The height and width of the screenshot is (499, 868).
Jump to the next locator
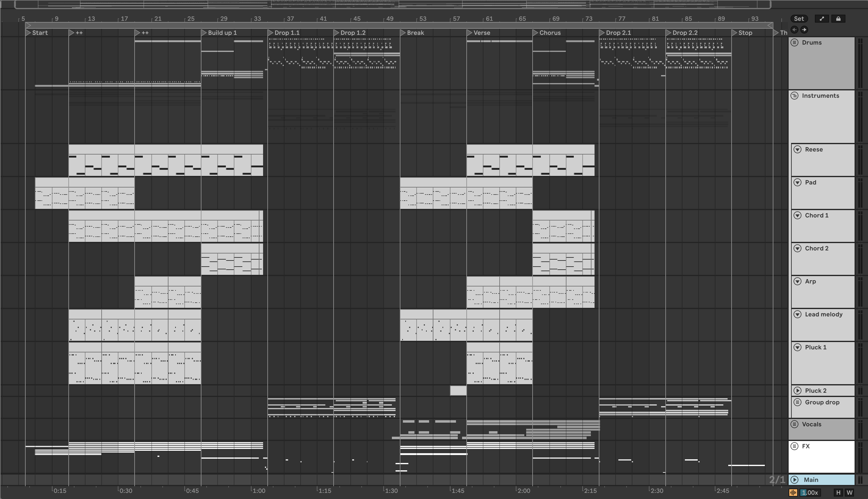click(804, 30)
